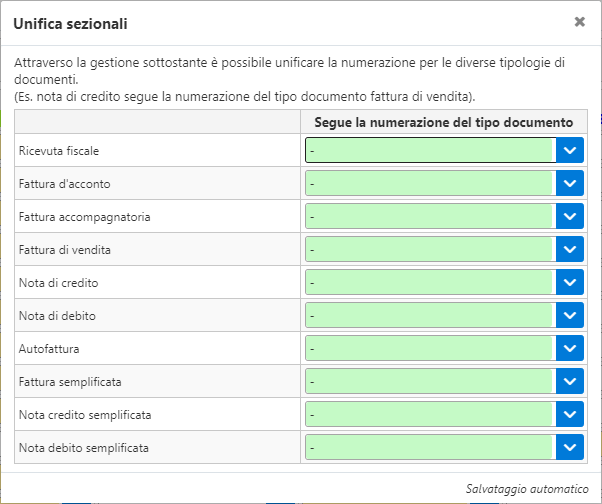
Task: Close the Unifica sezionali dialog
Action: point(580,21)
